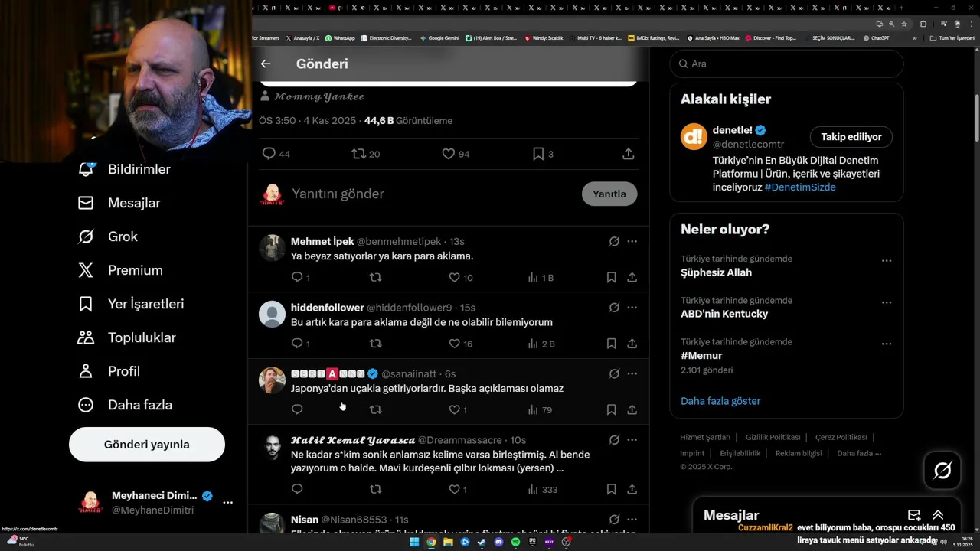Open the floating Grok button at bottom right
This screenshot has height=551, width=980.
(942, 471)
